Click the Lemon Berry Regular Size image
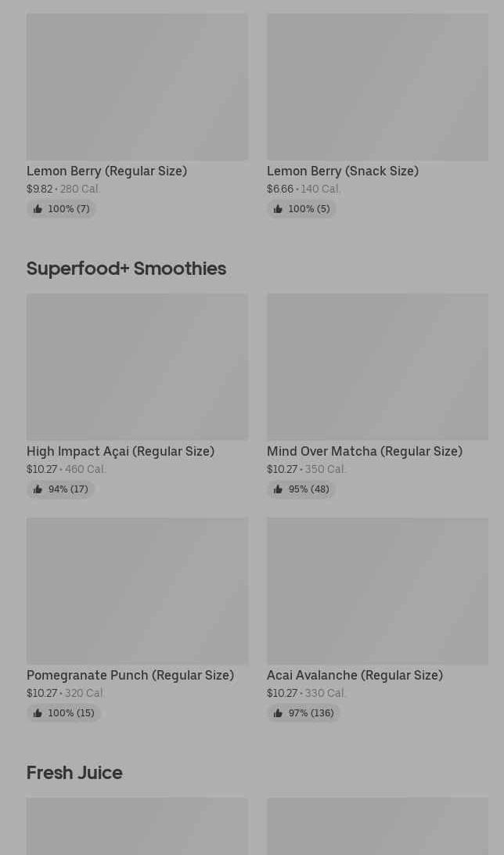 137,87
